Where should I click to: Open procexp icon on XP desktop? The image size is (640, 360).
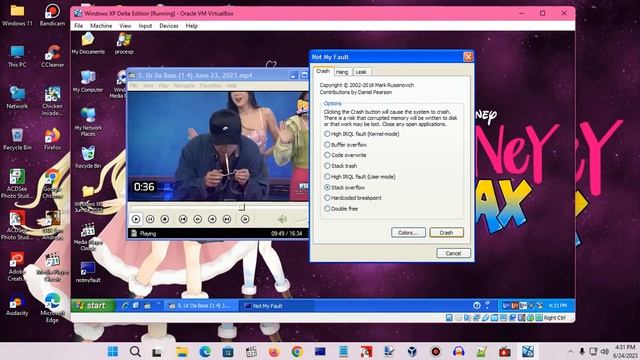124,44
